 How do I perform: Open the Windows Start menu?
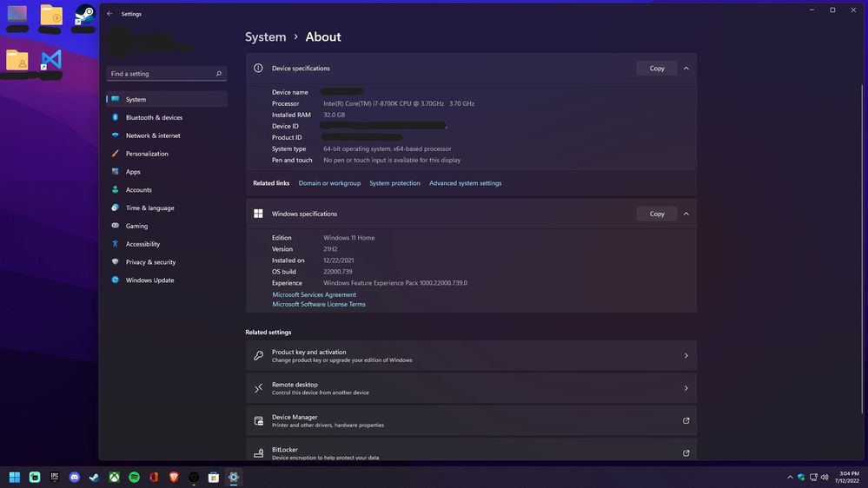coord(15,477)
